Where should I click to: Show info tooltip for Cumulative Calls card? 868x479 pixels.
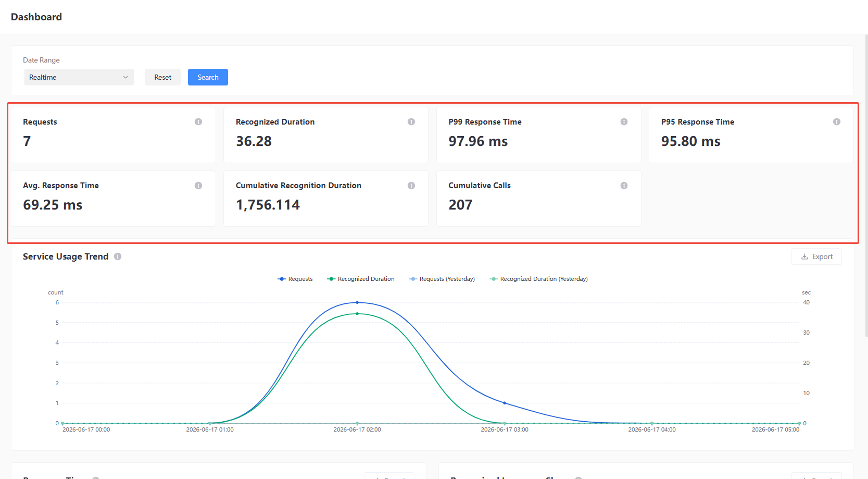pos(624,186)
